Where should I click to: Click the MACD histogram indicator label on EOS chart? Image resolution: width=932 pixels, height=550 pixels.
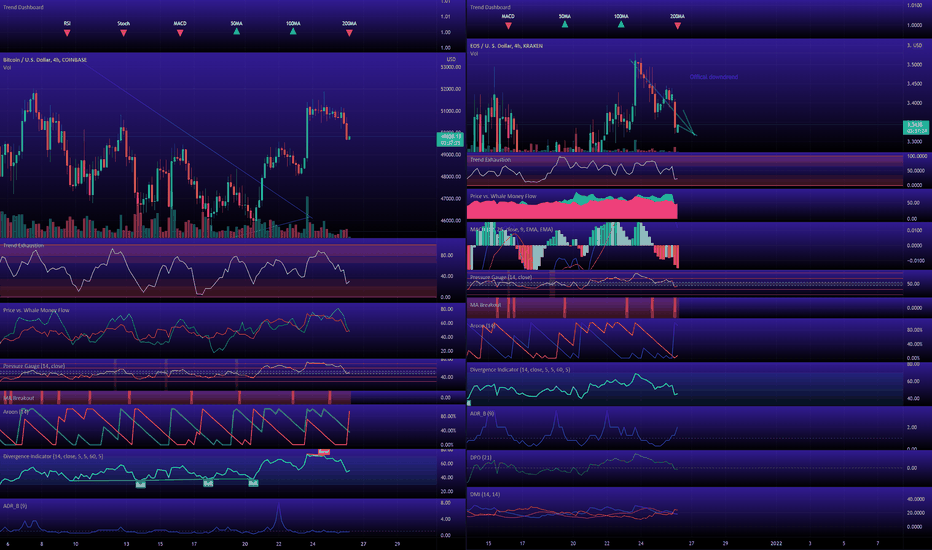tap(511, 230)
